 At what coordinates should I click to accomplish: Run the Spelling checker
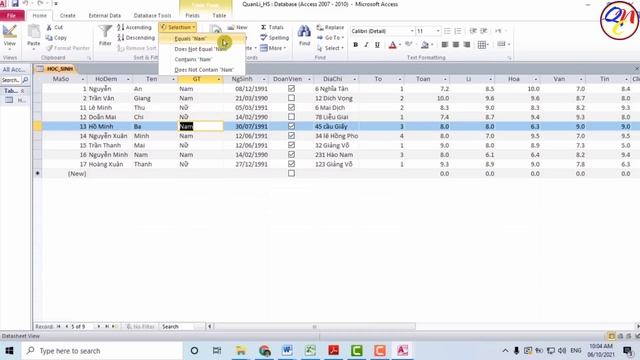(x=274, y=38)
